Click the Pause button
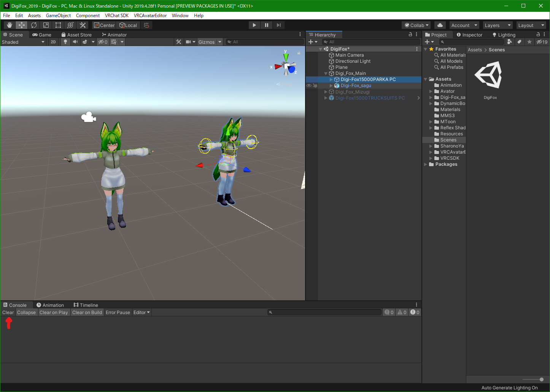 point(267,25)
